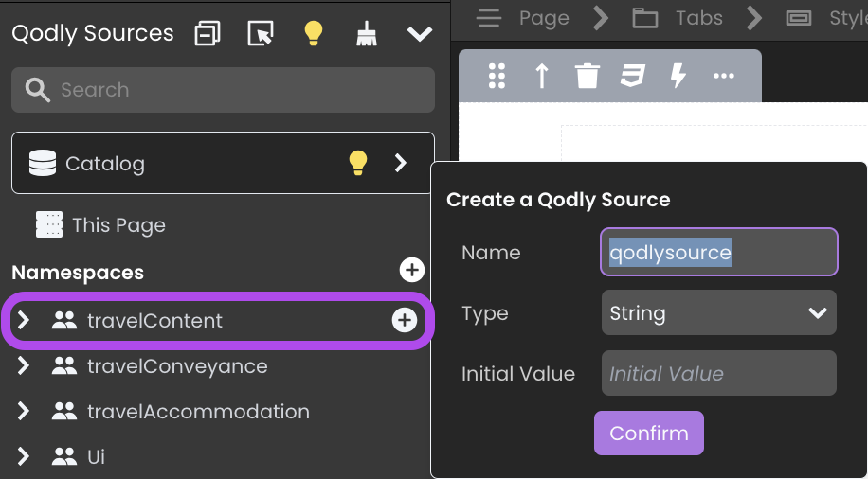Click the hamburger menu icon in breadcrumb bar
Screen dimensions: 868x479
[489, 18]
